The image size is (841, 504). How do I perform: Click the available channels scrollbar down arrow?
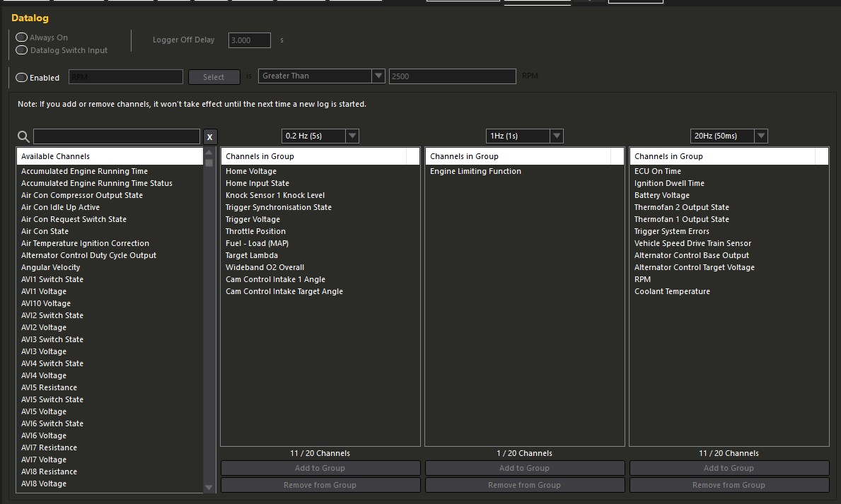click(x=209, y=488)
